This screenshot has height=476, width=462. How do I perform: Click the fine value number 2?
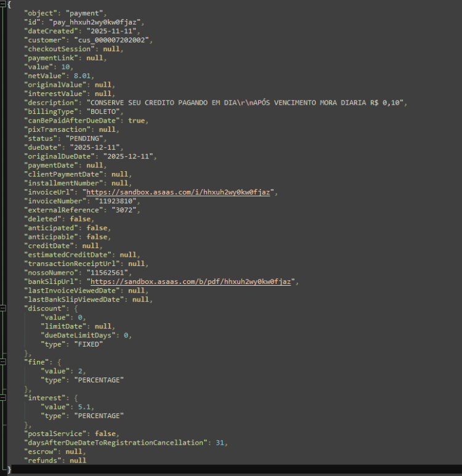coord(80,371)
